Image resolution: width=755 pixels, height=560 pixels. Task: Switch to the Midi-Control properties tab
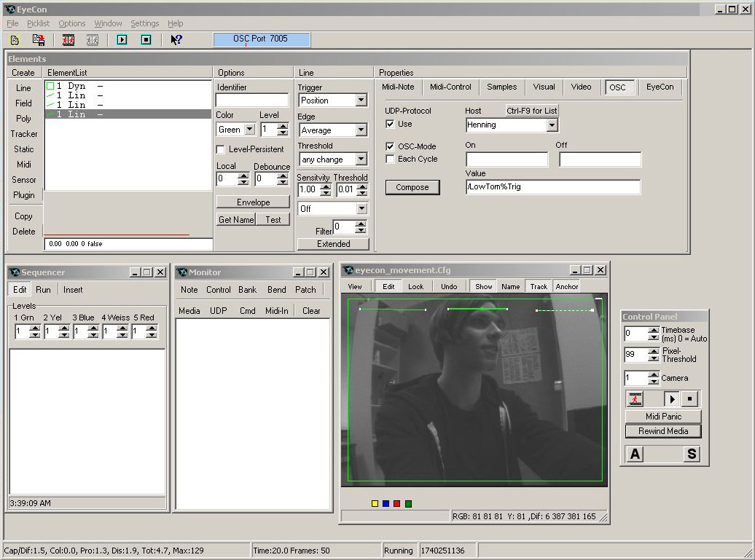tap(450, 87)
